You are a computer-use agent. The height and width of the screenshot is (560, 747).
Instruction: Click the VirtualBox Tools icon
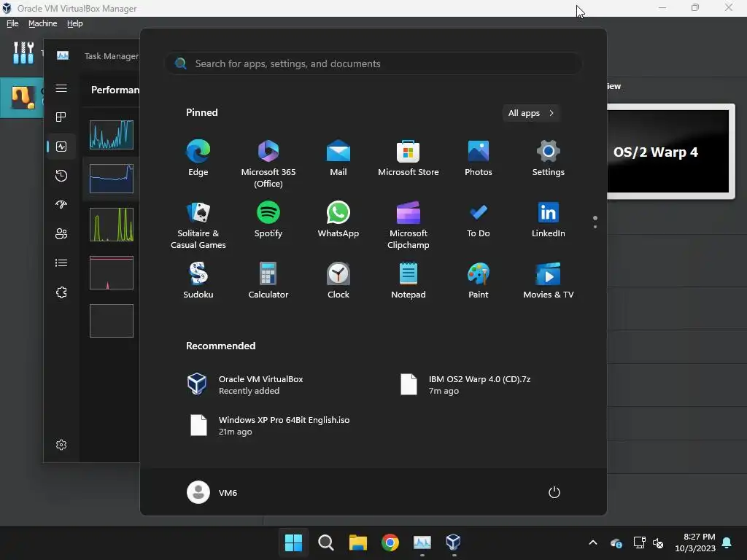tap(23, 52)
